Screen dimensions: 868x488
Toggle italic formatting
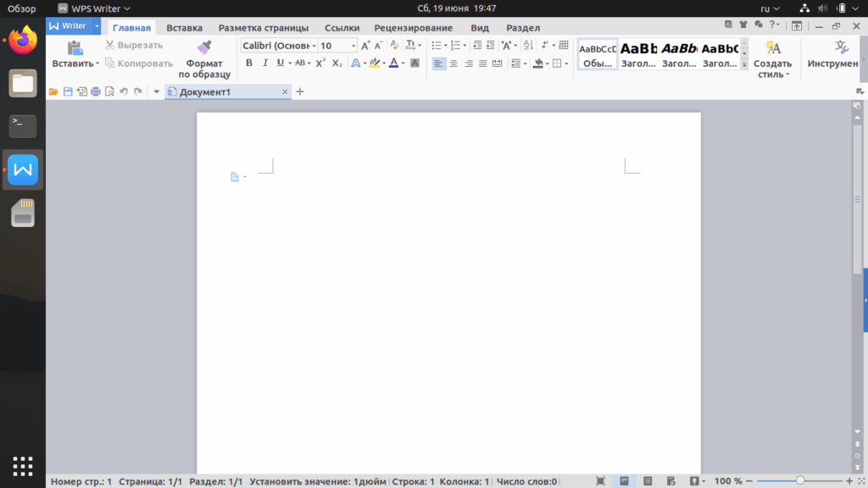[x=265, y=63]
